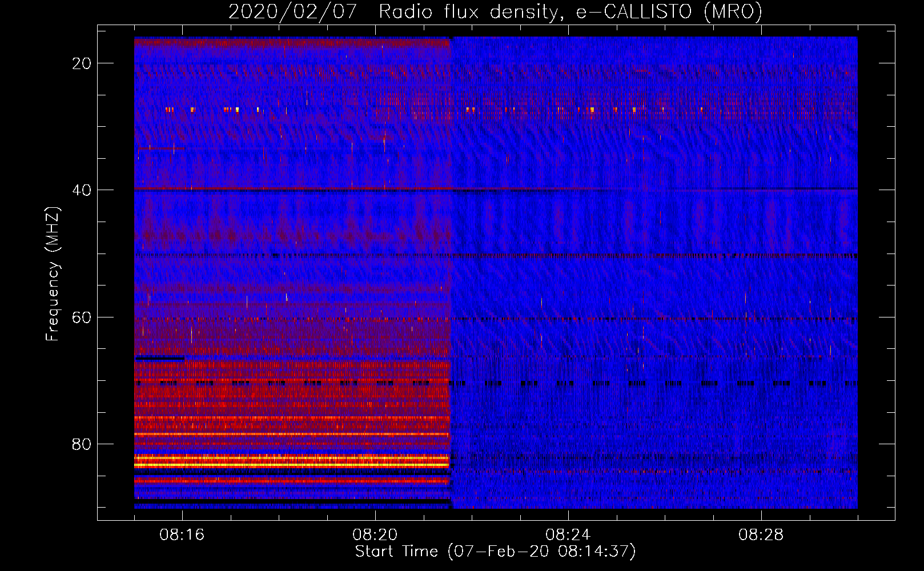This screenshot has width=924, height=571.
Task: Click the 80 MHz frequency tick label
Action: pyautogui.click(x=82, y=444)
